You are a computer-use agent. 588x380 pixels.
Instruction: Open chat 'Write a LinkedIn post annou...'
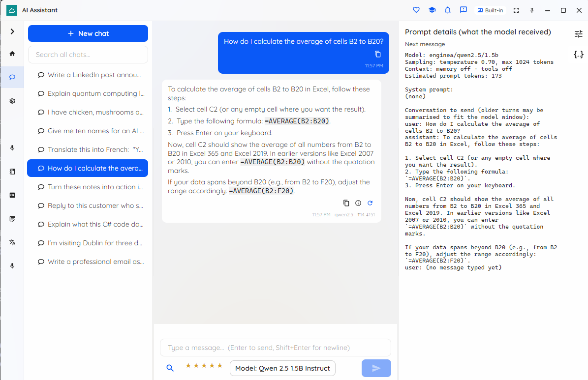(88, 75)
